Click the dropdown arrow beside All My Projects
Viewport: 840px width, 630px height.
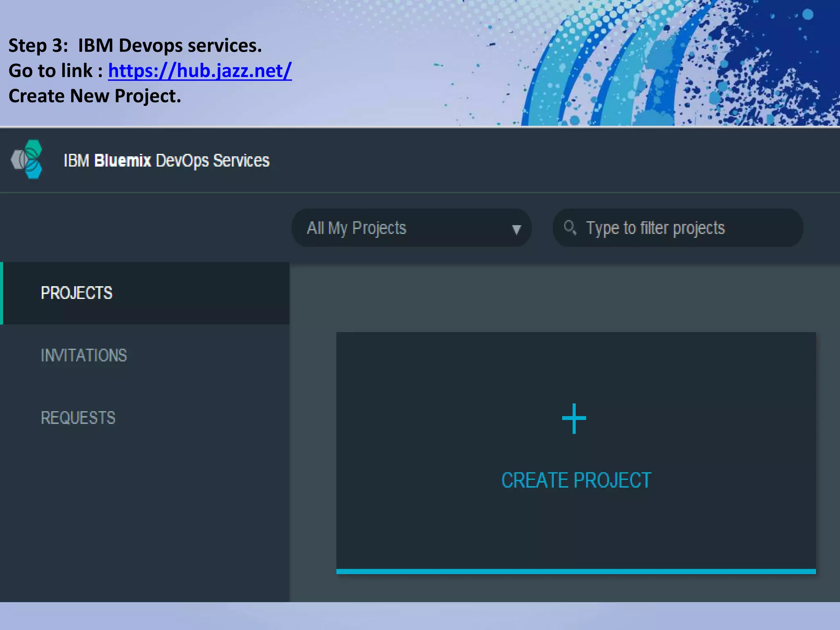[516, 229]
